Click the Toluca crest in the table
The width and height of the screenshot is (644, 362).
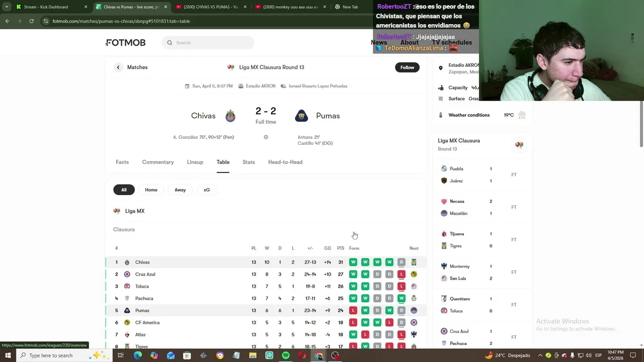127,286
